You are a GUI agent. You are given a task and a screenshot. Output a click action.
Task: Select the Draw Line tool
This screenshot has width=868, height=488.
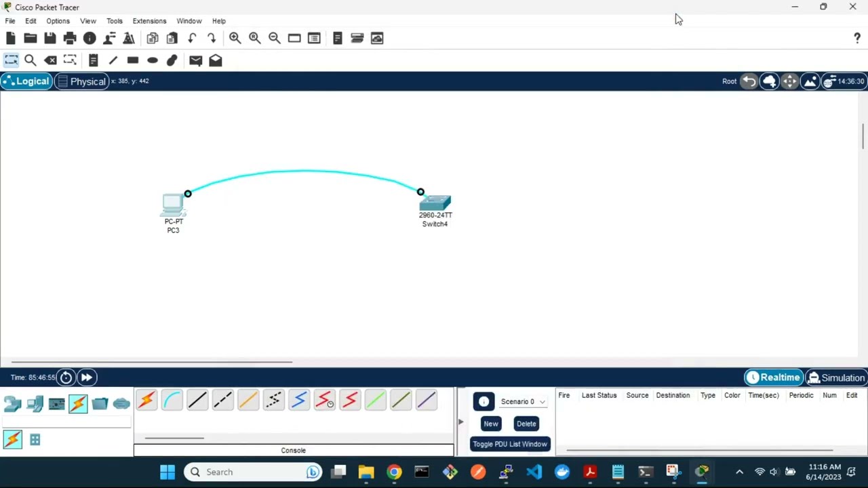pos(113,60)
